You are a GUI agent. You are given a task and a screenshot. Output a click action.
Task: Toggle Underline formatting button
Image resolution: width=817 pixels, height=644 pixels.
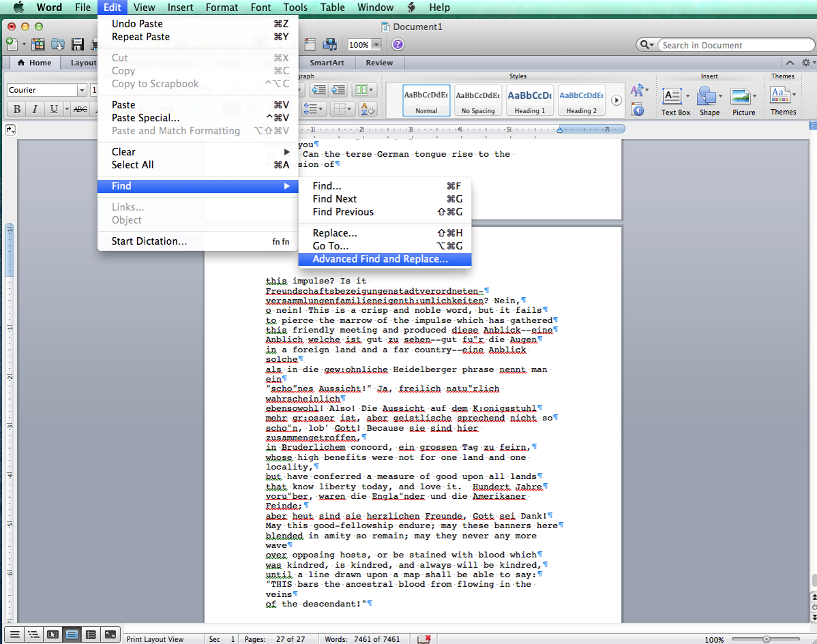click(53, 109)
